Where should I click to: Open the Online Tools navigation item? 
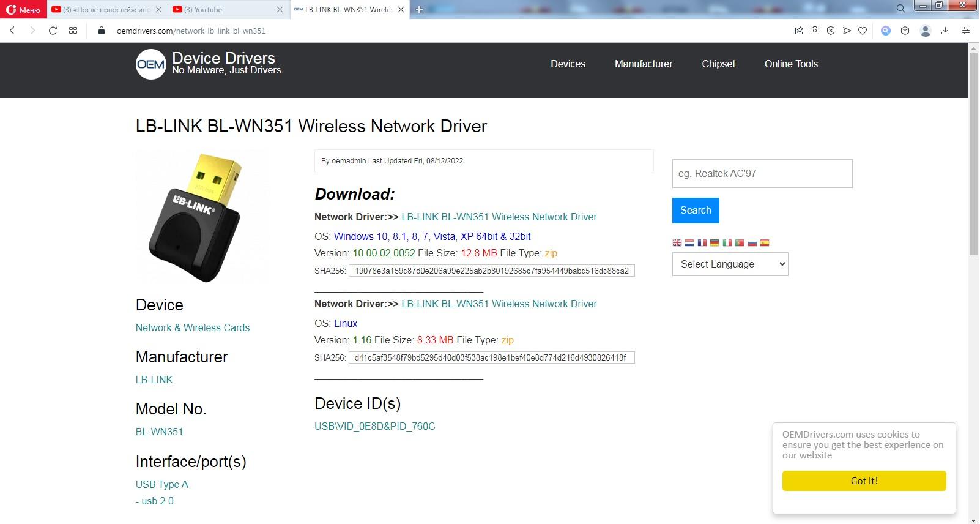click(791, 64)
